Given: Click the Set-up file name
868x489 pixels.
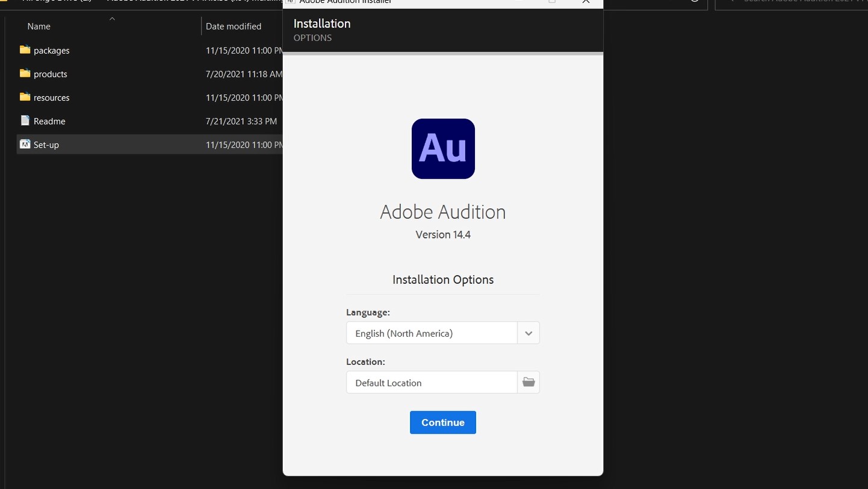Looking at the screenshot, I should tap(46, 145).
